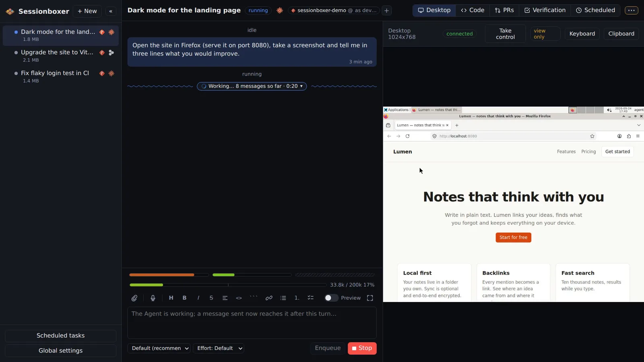Image resolution: width=644 pixels, height=362 pixels.
Task: Switch to the Scheduled tab
Action: coord(595,10)
